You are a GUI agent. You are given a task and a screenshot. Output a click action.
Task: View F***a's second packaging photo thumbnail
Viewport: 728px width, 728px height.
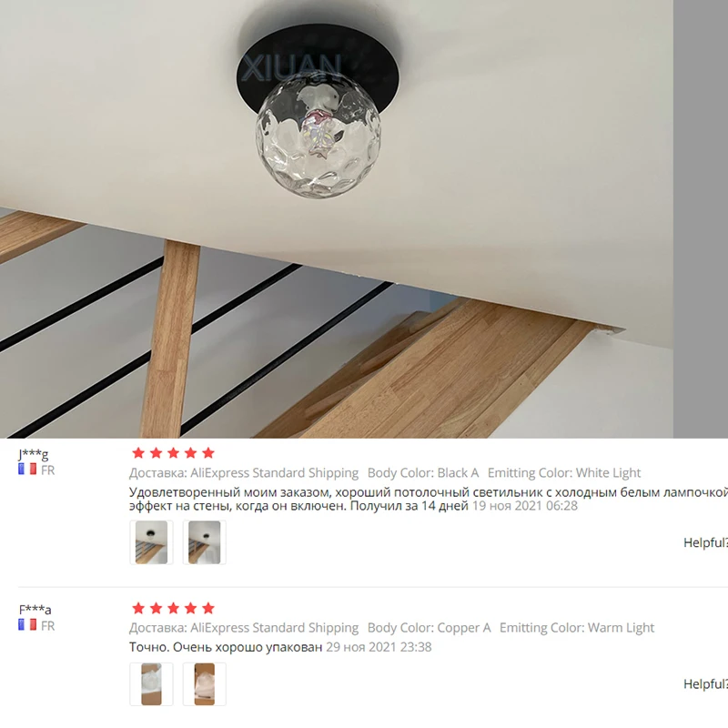tap(204, 684)
